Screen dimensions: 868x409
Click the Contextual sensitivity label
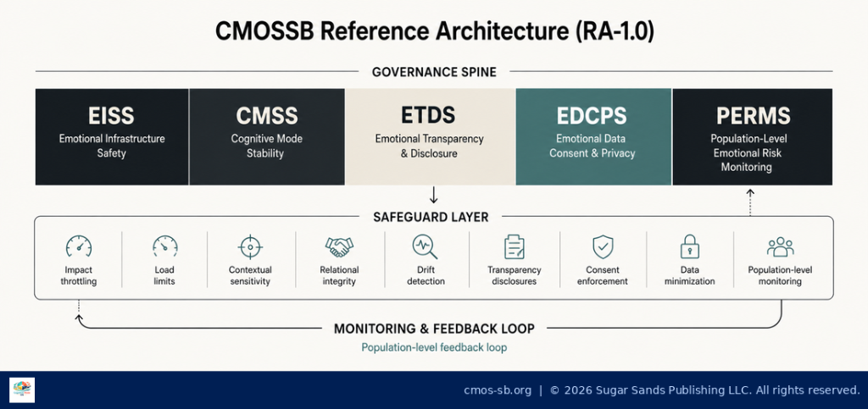[x=250, y=276]
